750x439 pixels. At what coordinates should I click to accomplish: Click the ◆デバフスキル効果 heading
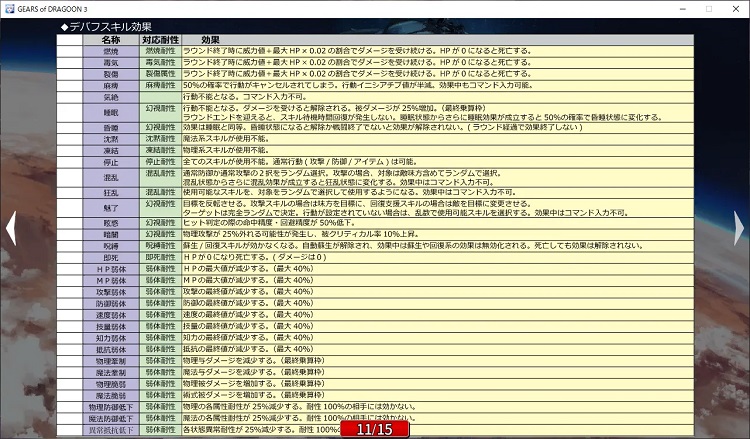coord(106,27)
